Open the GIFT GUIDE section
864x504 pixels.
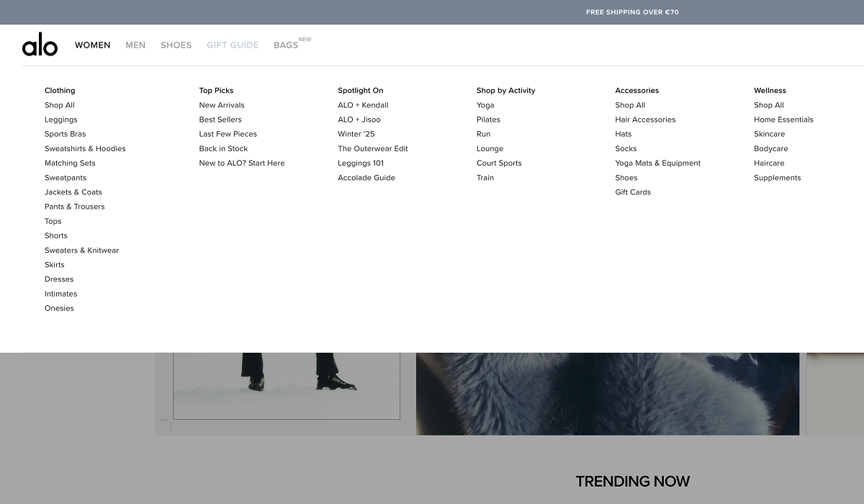[233, 45]
